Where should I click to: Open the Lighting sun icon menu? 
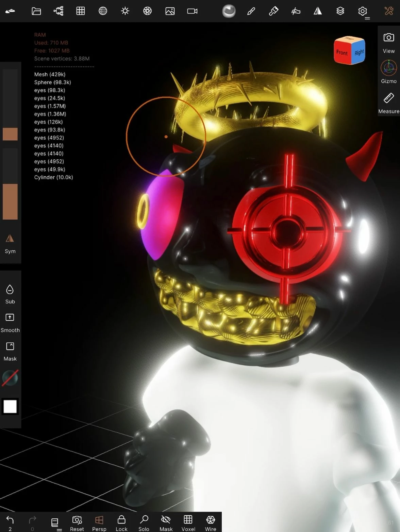pos(125,11)
